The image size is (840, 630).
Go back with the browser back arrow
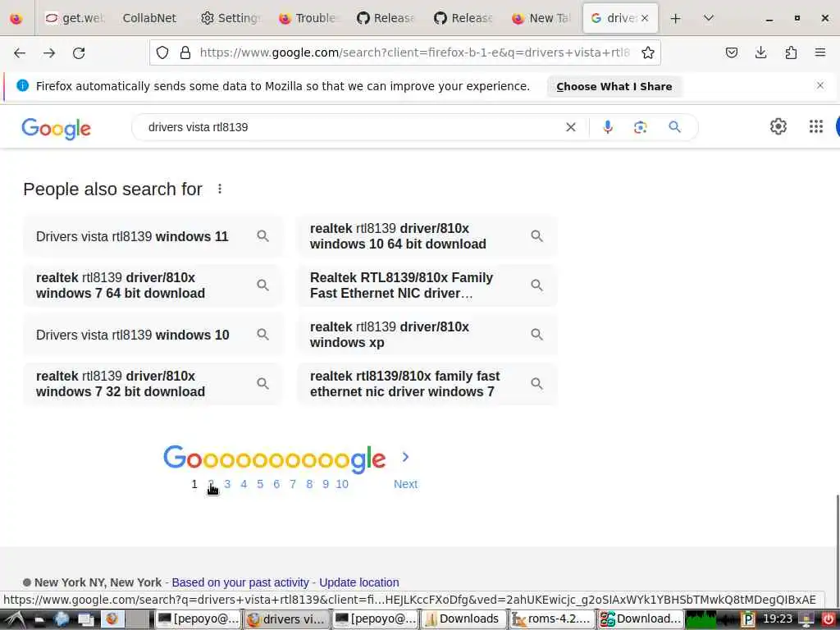pos(20,52)
